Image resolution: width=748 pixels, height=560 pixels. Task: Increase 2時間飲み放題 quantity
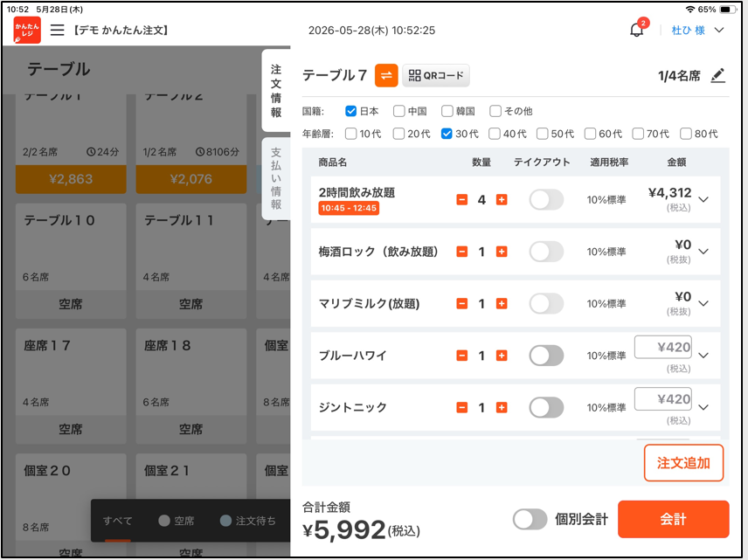502,199
